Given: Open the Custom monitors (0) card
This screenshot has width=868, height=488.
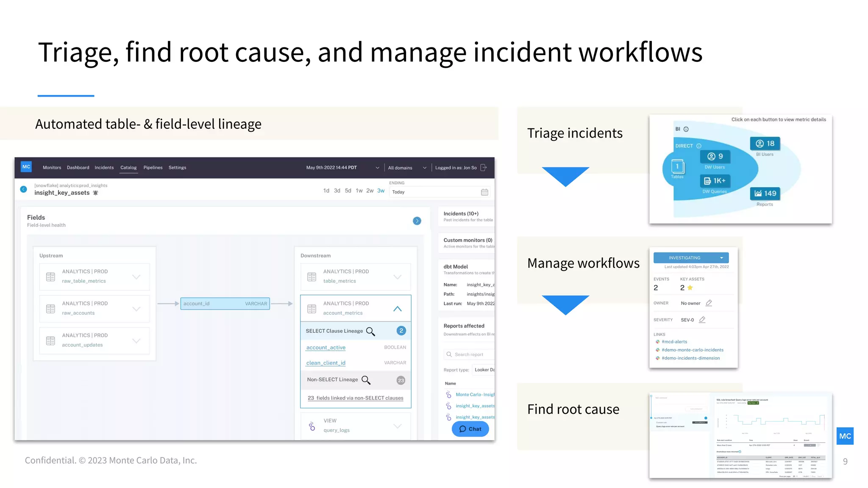Looking at the screenshot, I should [x=466, y=243].
